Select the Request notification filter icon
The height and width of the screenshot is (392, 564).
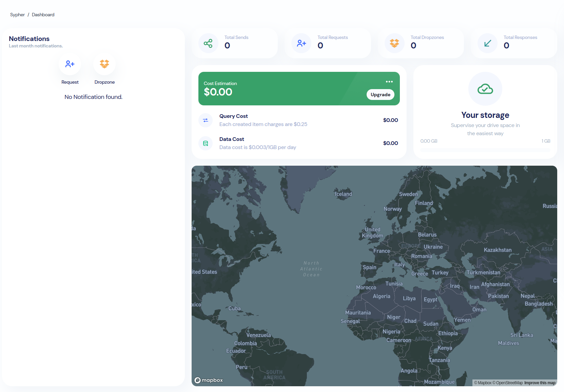pos(70,64)
